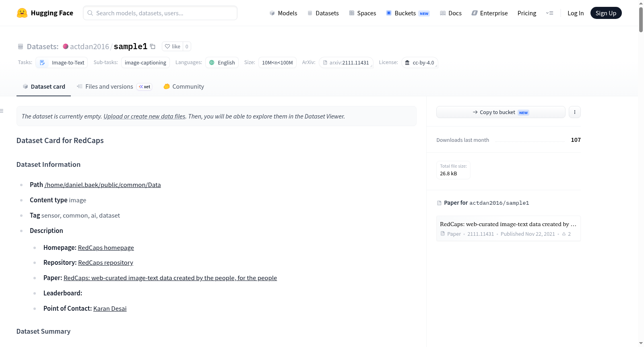Click the copy dataset name icon
Viewport: 644px width, 347px height.
pos(153,46)
